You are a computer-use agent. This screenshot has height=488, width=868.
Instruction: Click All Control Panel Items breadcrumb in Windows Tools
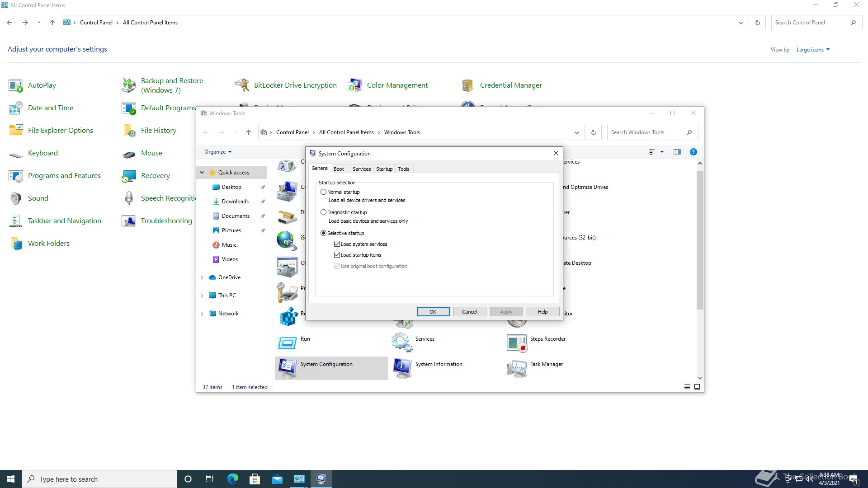(346, 132)
